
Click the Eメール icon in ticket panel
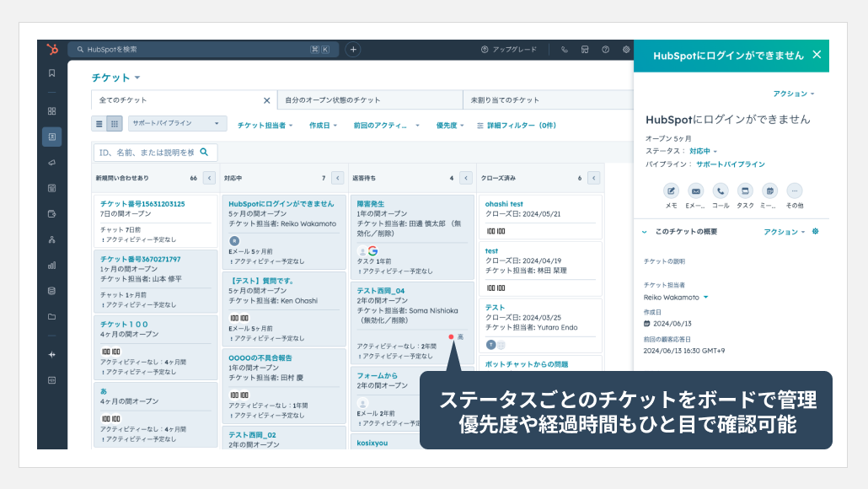(695, 191)
